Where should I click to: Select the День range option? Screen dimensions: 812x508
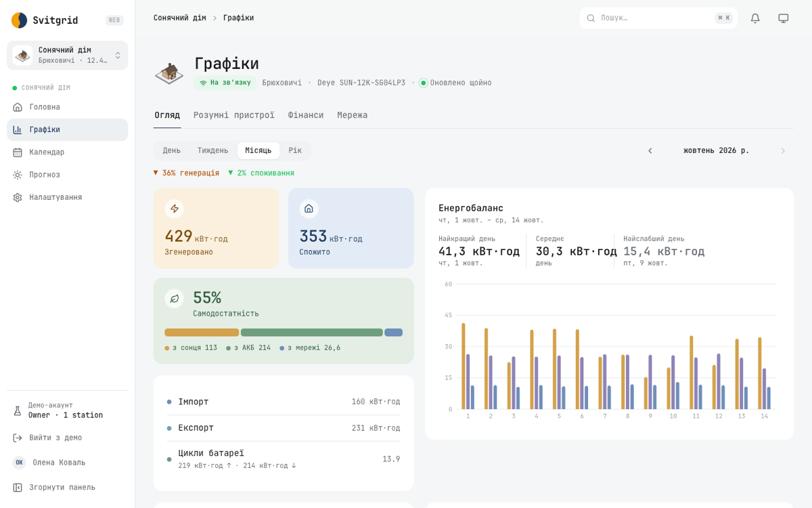(172, 150)
